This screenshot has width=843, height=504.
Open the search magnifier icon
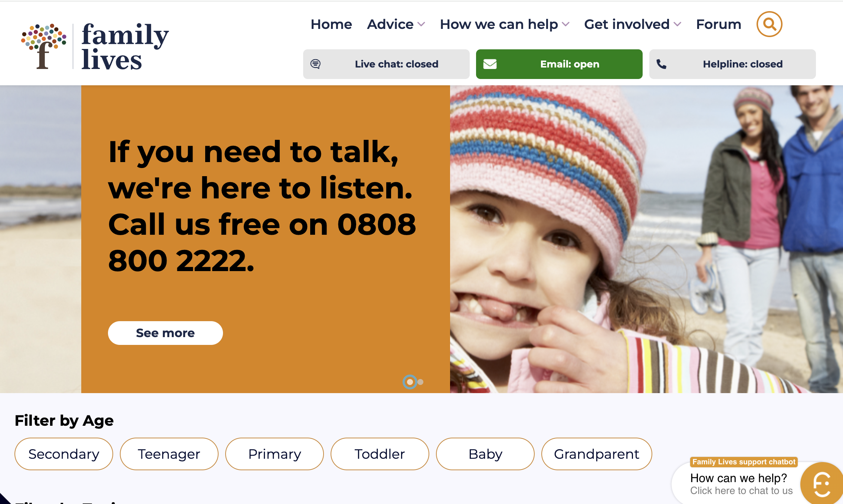[769, 24]
